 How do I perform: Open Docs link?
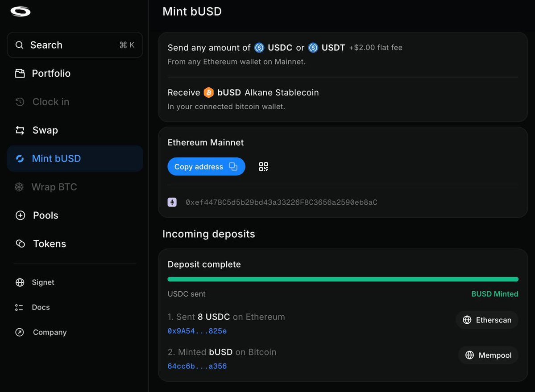[x=41, y=307]
